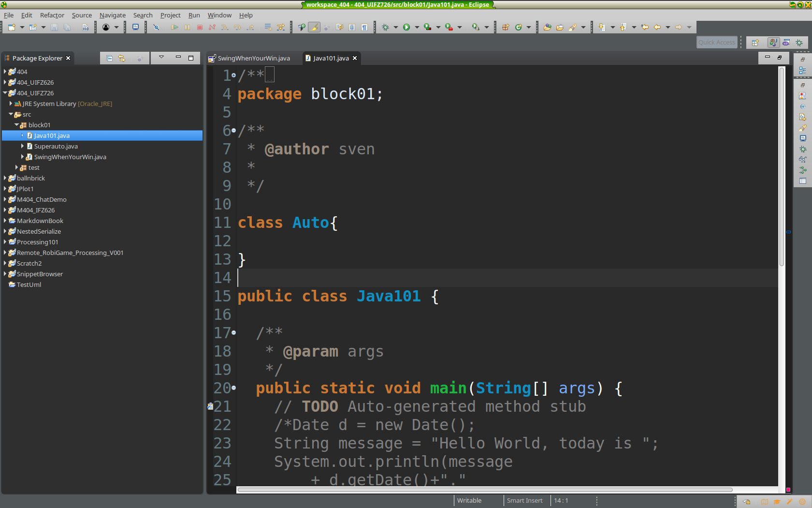Open the Outline view from side trim
Screen dimensions: 812x508
(802, 71)
